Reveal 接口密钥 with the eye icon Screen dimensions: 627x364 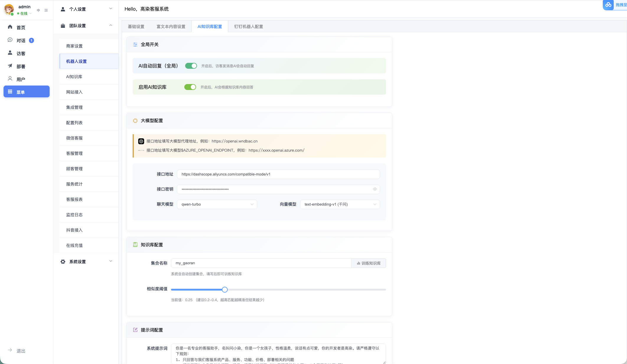pos(375,189)
